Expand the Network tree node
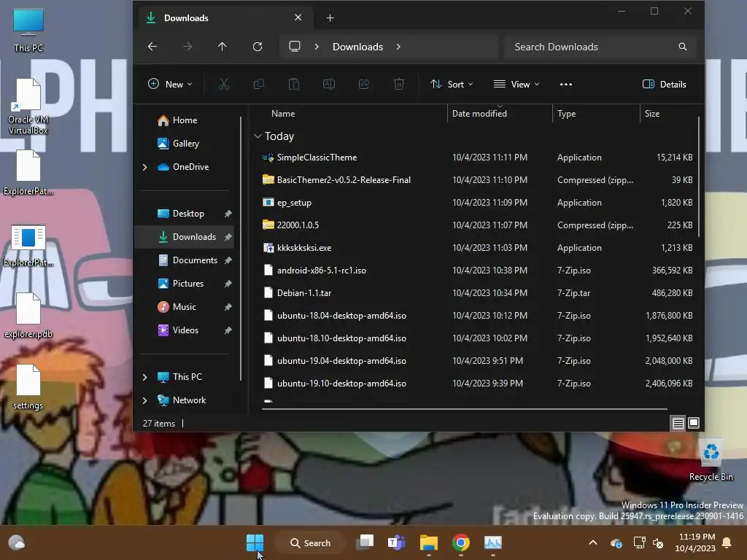The width and height of the screenshot is (747, 560). (145, 400)
